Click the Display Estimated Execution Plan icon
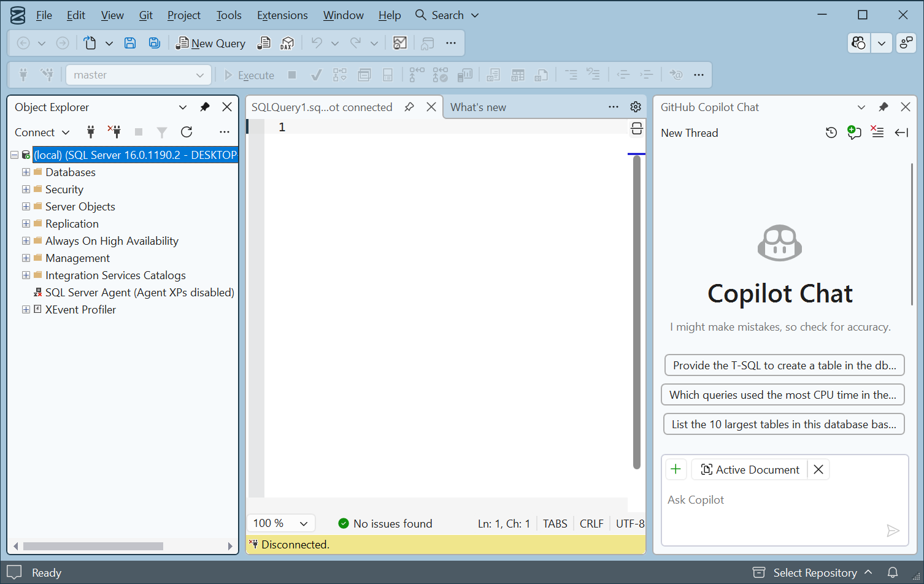The width and height of the screenshot is (924, 584). point(340,75)
